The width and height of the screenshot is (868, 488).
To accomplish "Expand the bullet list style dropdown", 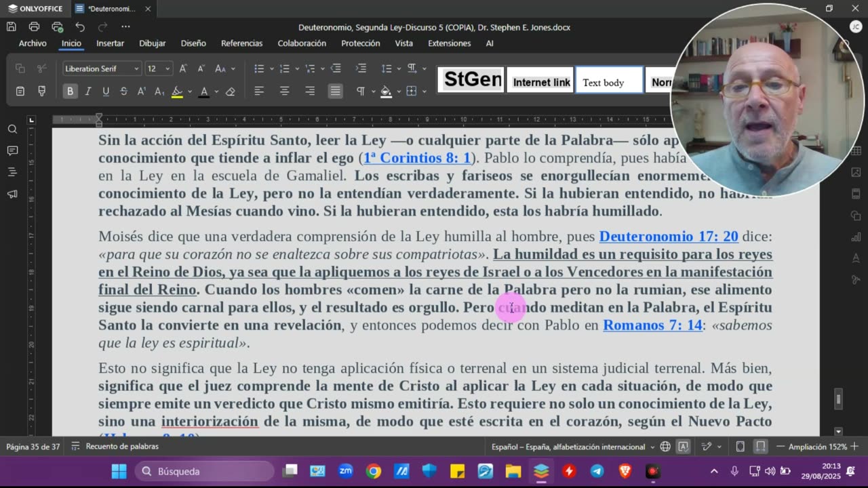I will (272, 68).
